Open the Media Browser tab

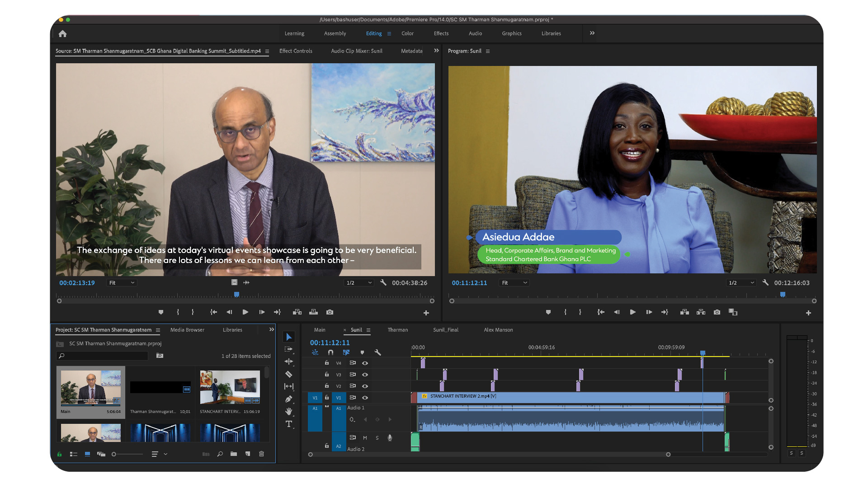coord(187,330)
